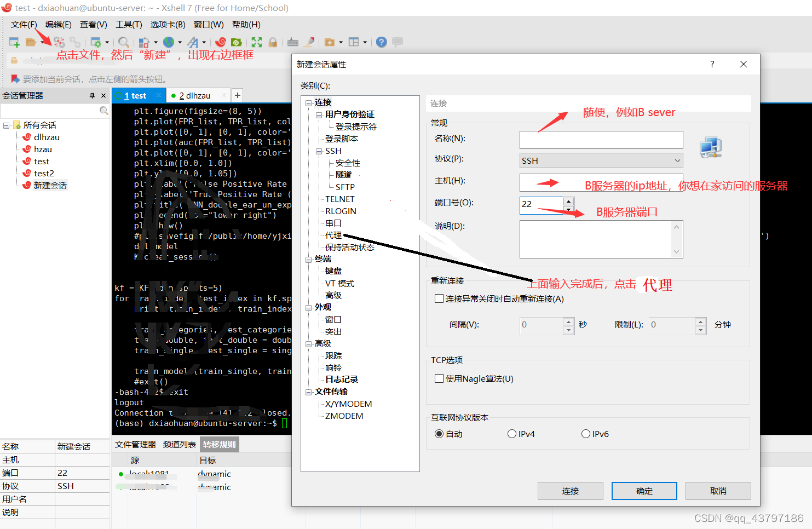Switch to the 文件管理器 bottom tab
812x529 pixels.
point(135,445)
